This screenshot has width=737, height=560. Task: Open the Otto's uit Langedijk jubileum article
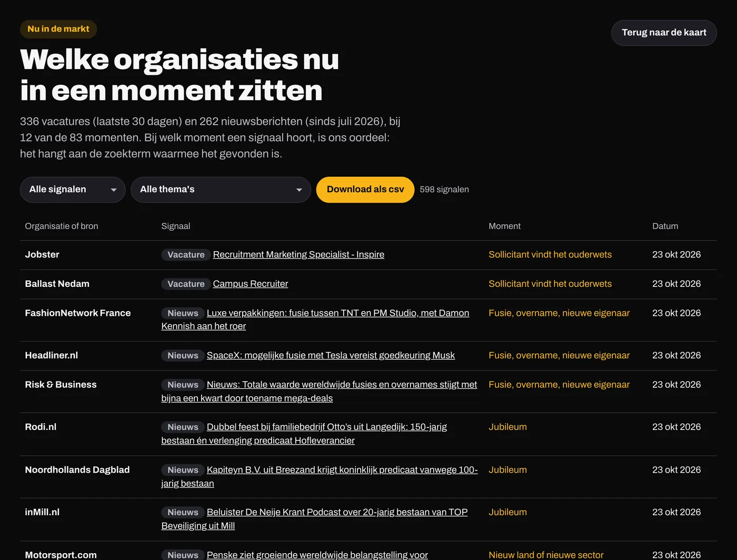(304, 434)
